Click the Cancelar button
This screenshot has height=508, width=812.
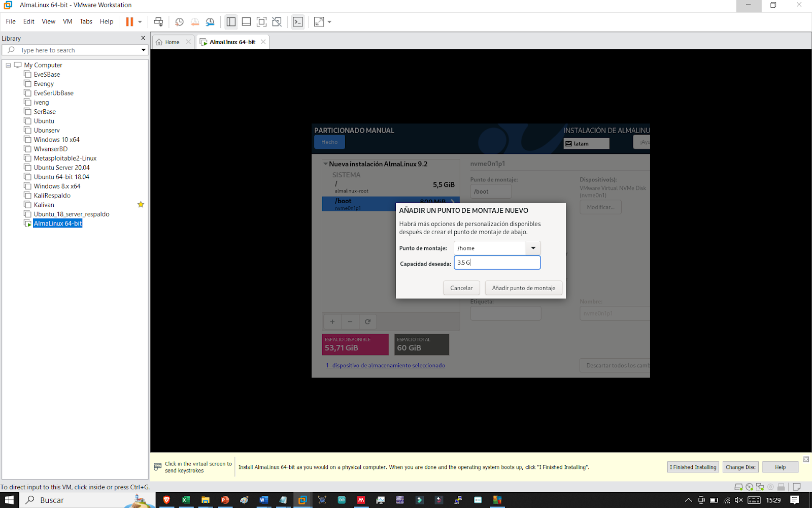click(461, 288)
